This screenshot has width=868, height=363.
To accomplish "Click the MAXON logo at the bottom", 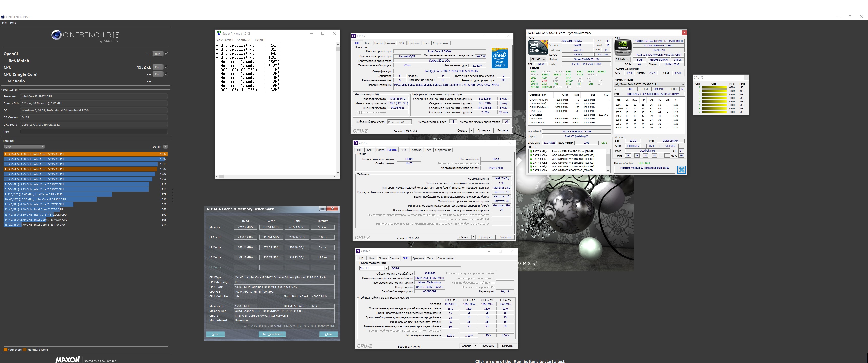I will (68, 360).
